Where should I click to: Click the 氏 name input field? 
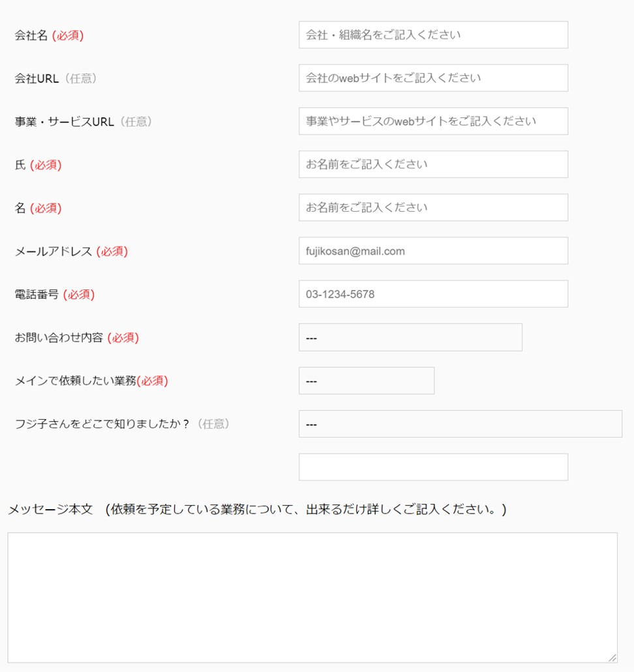[433, 164]
